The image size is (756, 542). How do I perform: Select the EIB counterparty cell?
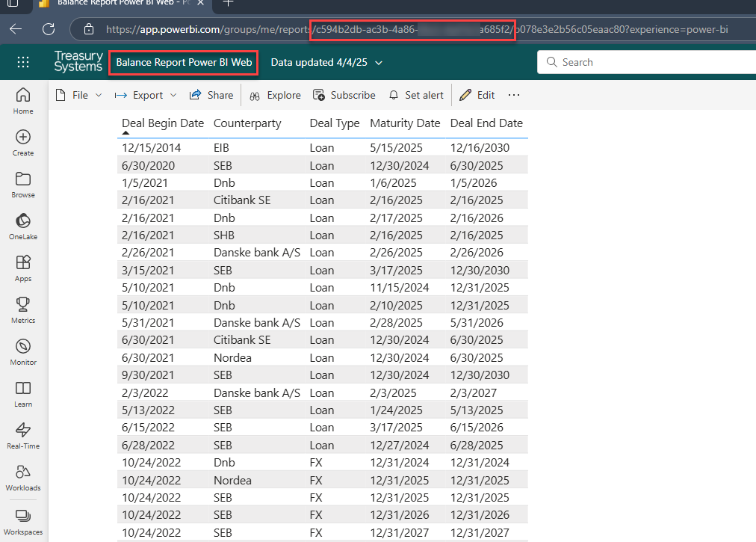tap(221, 148)
